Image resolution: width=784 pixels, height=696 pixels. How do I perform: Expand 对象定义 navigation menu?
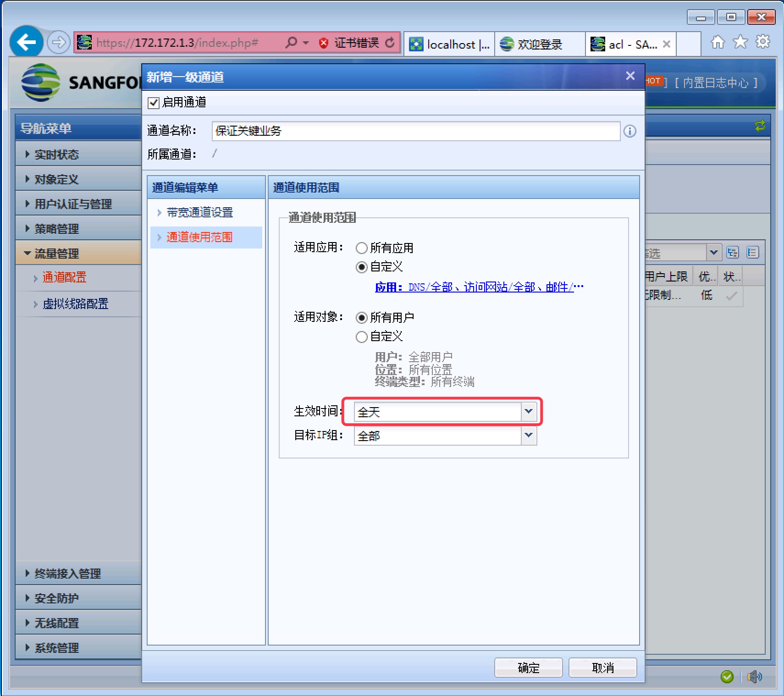pyautogui.click(x=78, y=179)
